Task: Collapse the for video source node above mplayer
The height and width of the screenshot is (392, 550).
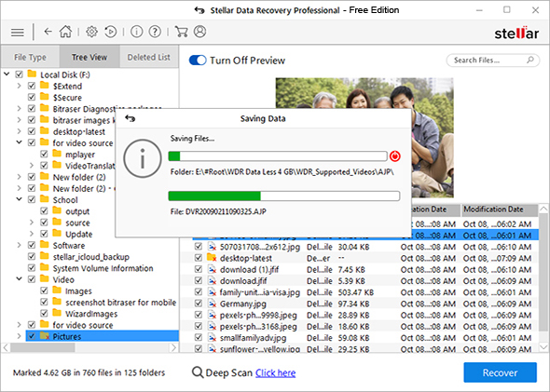Action: click(x=20, y=142)
